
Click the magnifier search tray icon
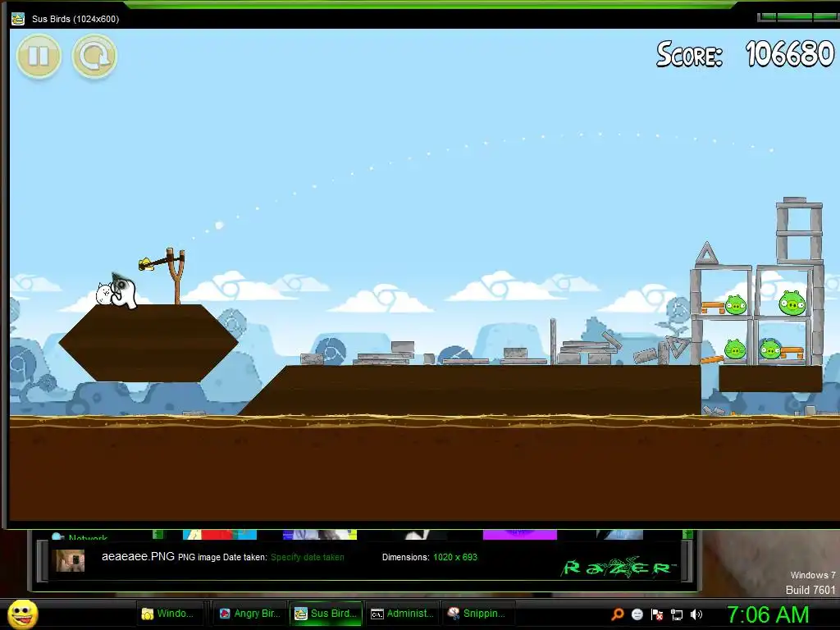[618, 614]
